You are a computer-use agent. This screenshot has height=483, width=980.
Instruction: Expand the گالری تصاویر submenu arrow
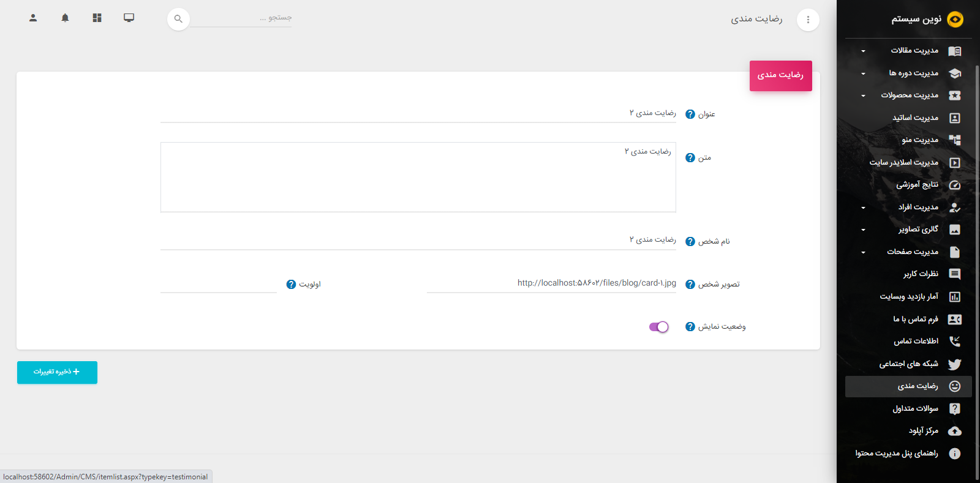[x=863, y=230]
